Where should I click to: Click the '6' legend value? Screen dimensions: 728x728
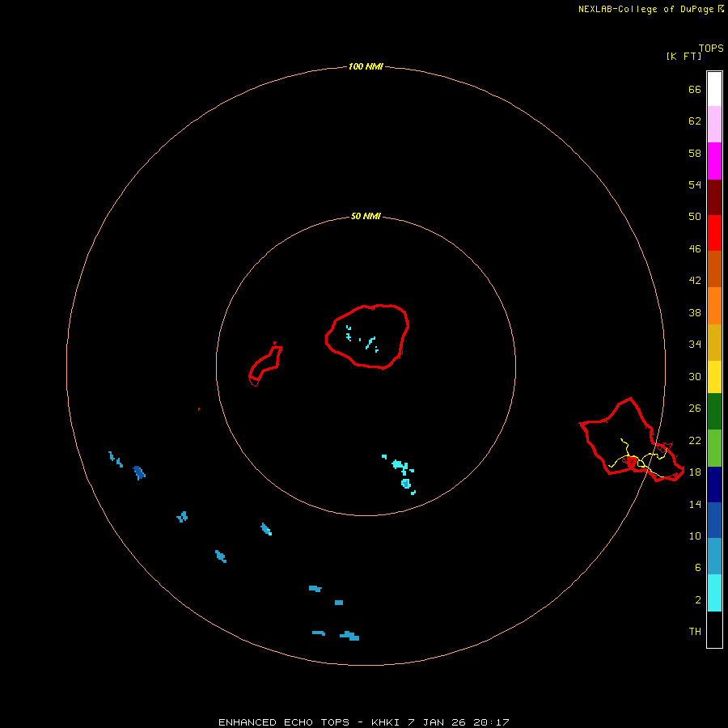pos(697,568)
